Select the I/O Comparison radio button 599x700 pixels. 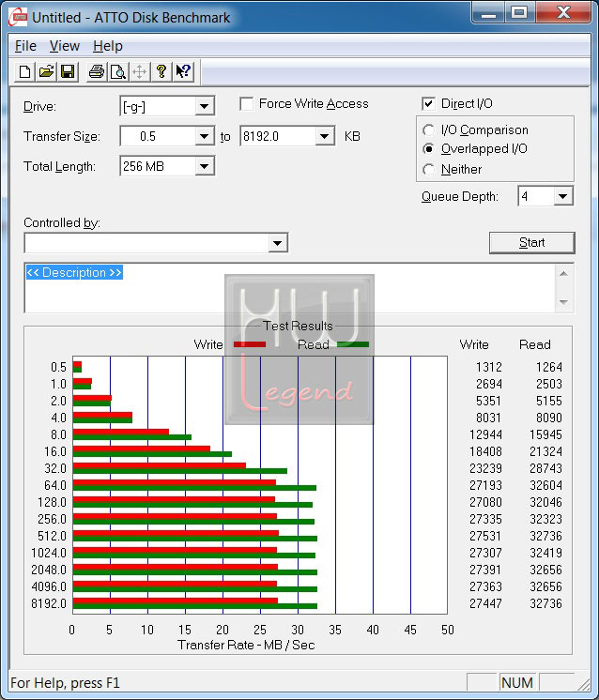pos(428,129)
